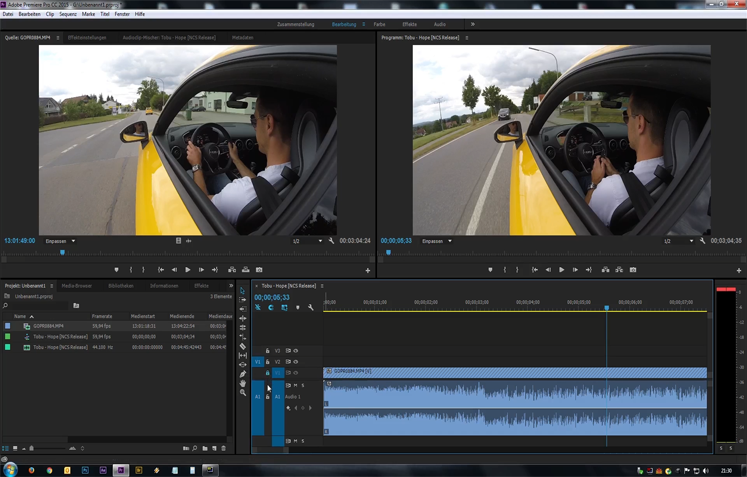Viewport: 747px width, 477px height.
Task: Toggle Linked Selection in timeline
Action: point(284,307)
